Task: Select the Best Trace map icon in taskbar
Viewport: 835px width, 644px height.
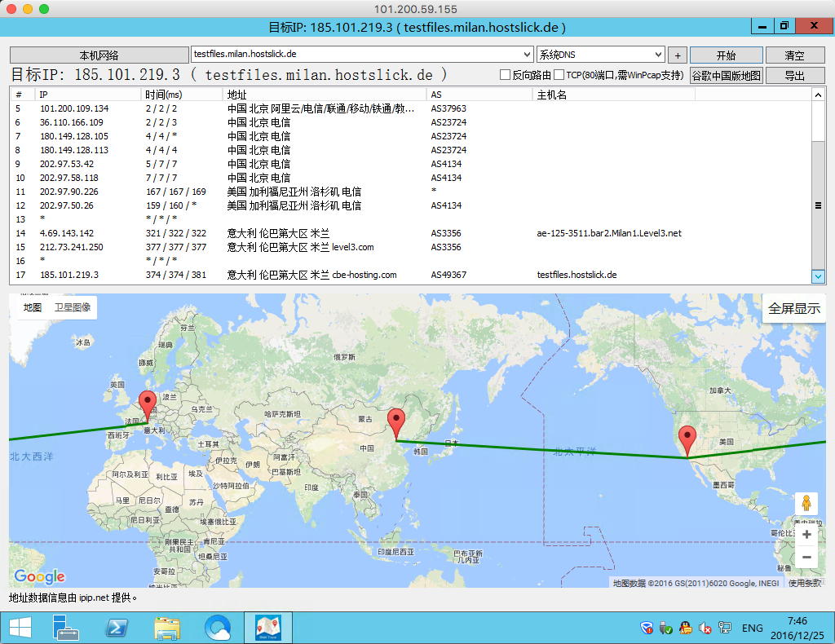Action: click(x=268, y=628)
